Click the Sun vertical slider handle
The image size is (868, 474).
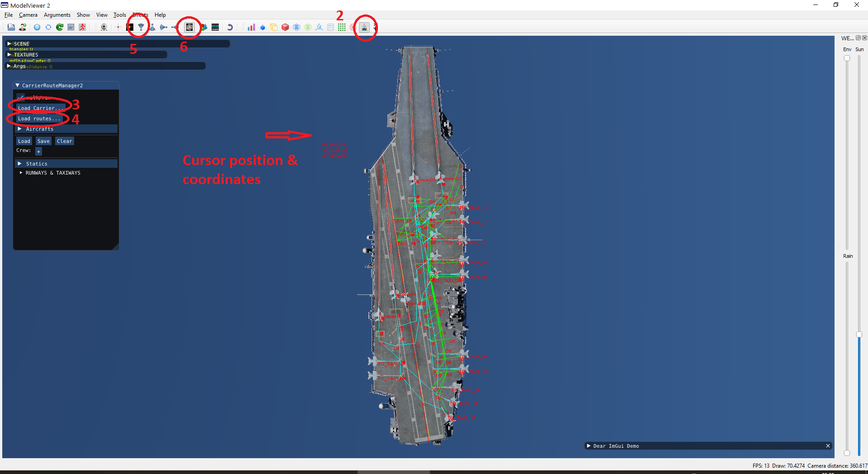[x=859, y=335]
